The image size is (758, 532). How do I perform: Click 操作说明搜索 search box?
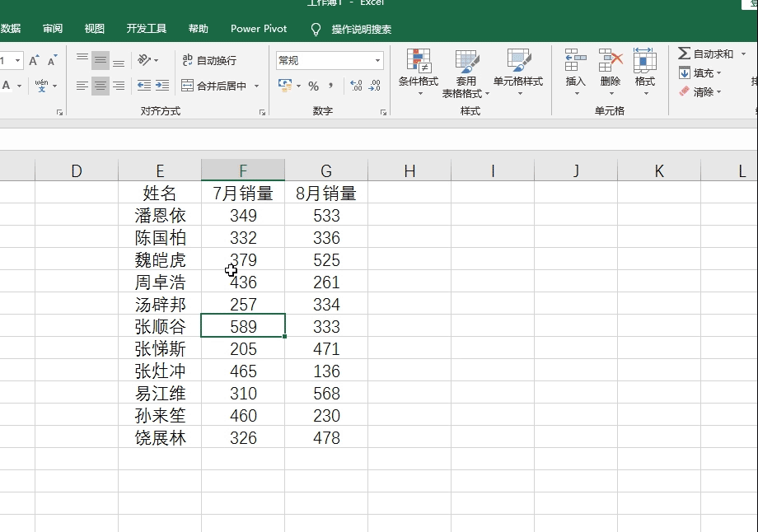pyautogui.click(x=362, y=29)
